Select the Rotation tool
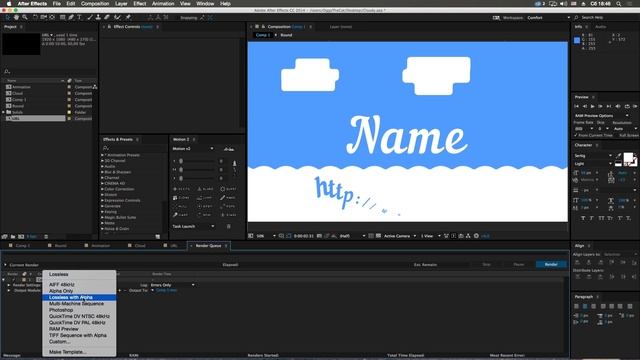 [35, 18]
